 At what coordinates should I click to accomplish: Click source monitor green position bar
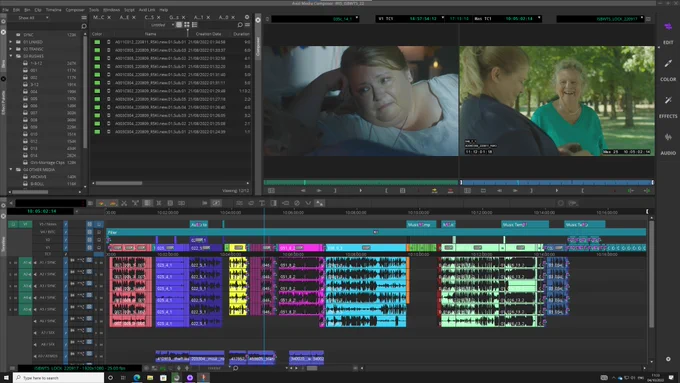(x=361, y=183)
